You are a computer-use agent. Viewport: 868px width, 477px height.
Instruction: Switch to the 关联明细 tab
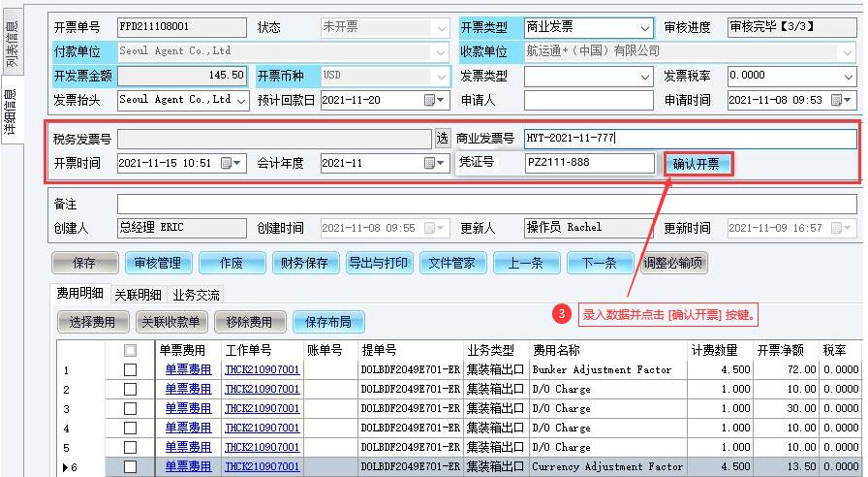(x=138, y=295)
